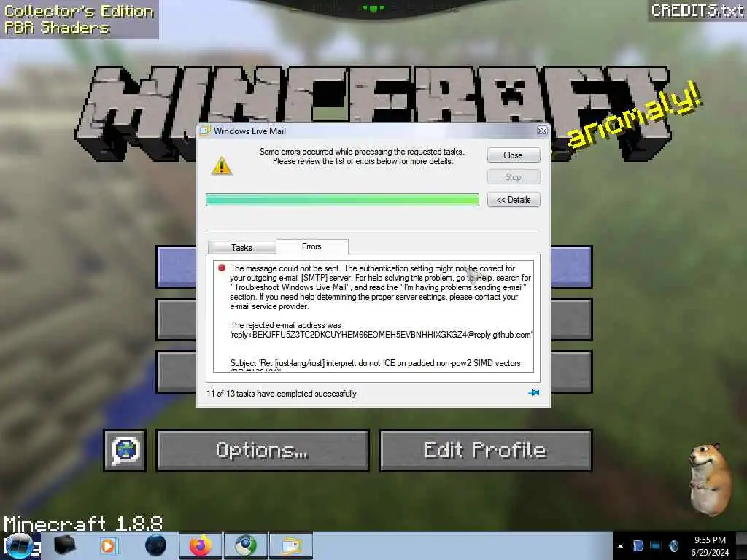Viewport: 747px width, 560px height.
Task: Click the dark globe taskbar icon
Action: 156,545
